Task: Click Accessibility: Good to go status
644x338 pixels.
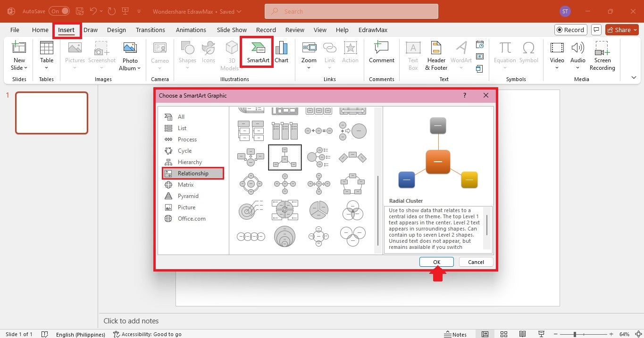Action: (147, 334)
